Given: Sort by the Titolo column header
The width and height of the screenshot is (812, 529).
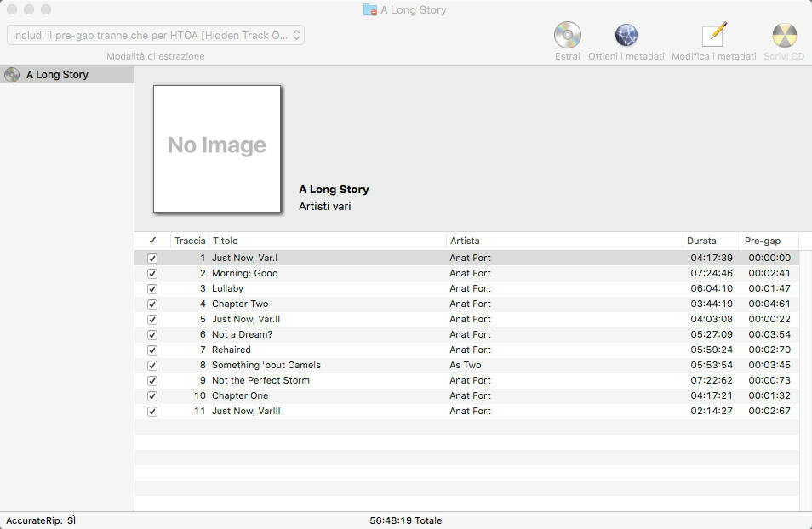Looking at the screenshot, I should point(328,241).
